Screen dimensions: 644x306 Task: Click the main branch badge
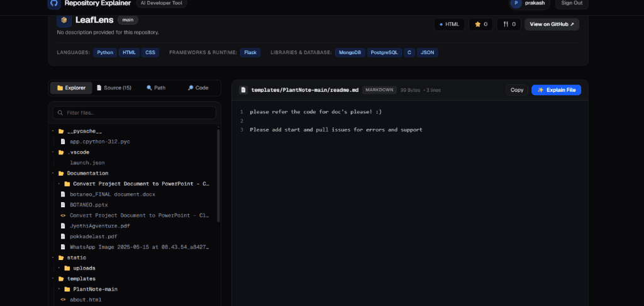[128, 20]
